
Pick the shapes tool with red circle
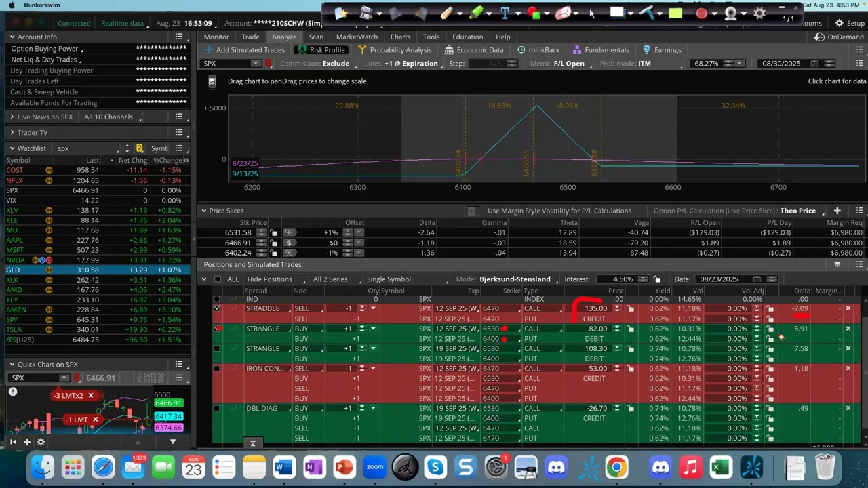[534, 13]
